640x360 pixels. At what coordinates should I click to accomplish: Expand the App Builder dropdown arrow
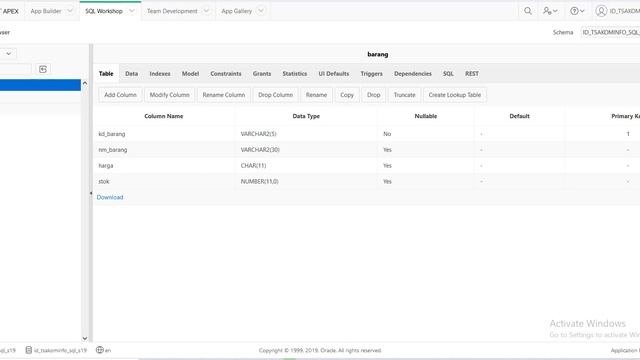pyautogui.click(x=70, y=11)
